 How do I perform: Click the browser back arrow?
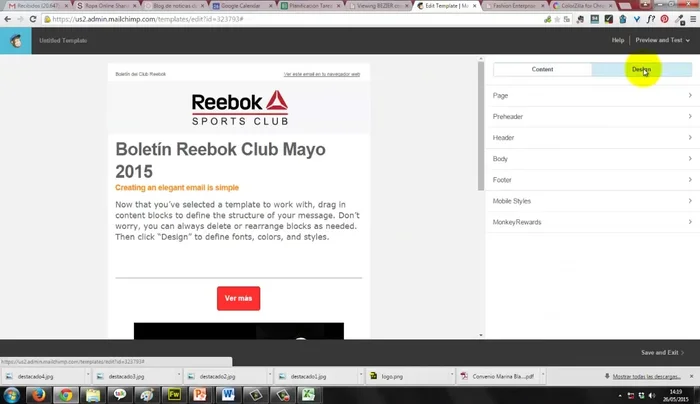pos(8,19)
